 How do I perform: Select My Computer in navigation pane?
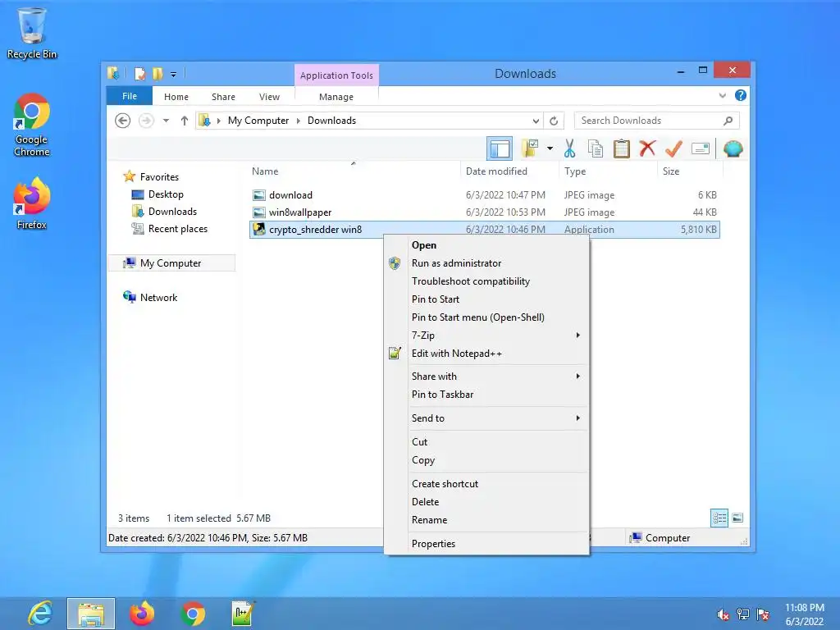tap(171, 263)
